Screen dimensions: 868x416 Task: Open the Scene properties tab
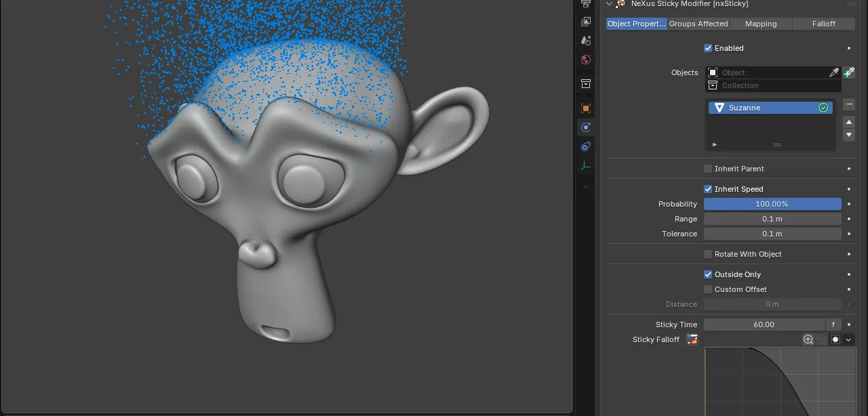[x=586, y=41]
